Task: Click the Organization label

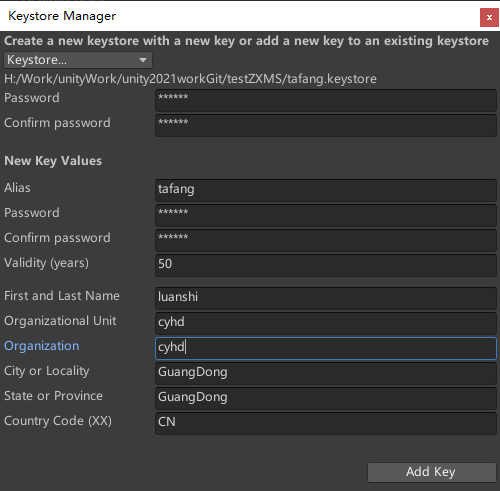Action: point(42,346)
